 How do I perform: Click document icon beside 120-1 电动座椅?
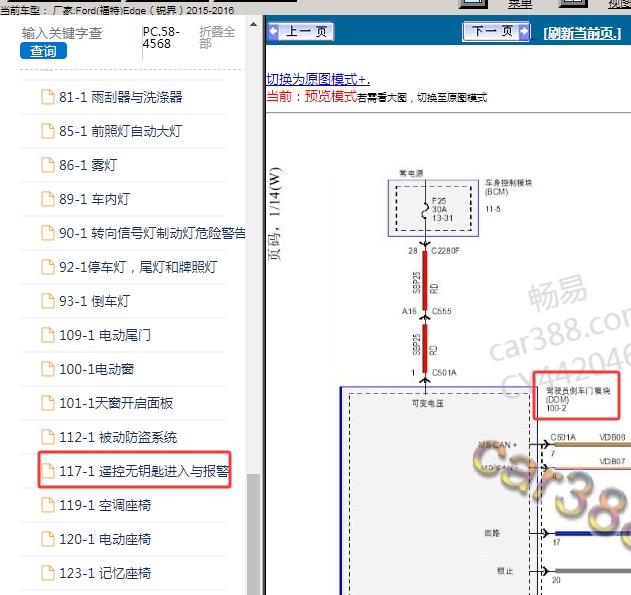[48, 539]
